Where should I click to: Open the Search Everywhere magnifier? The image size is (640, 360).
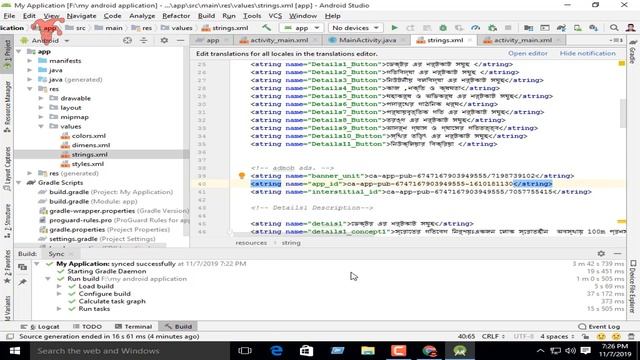(614, 28)
